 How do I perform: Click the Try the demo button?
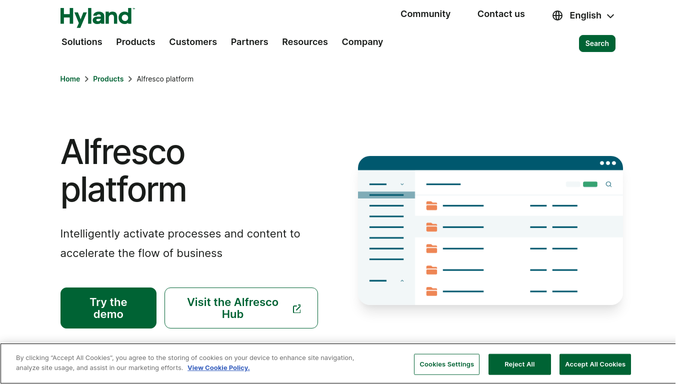pyautogui.click(x=108, y=308)
